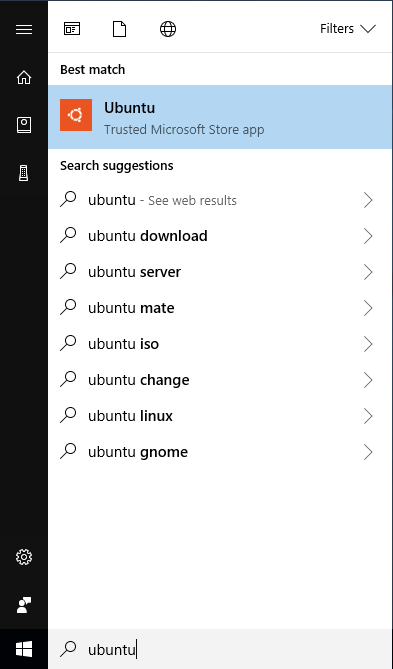
Task: Launch the Ubuntu best match app
Action: coord(220,117)
